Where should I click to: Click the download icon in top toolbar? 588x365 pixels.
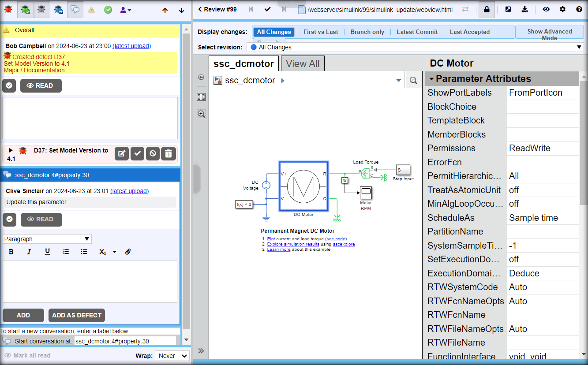tap(524, 9)
